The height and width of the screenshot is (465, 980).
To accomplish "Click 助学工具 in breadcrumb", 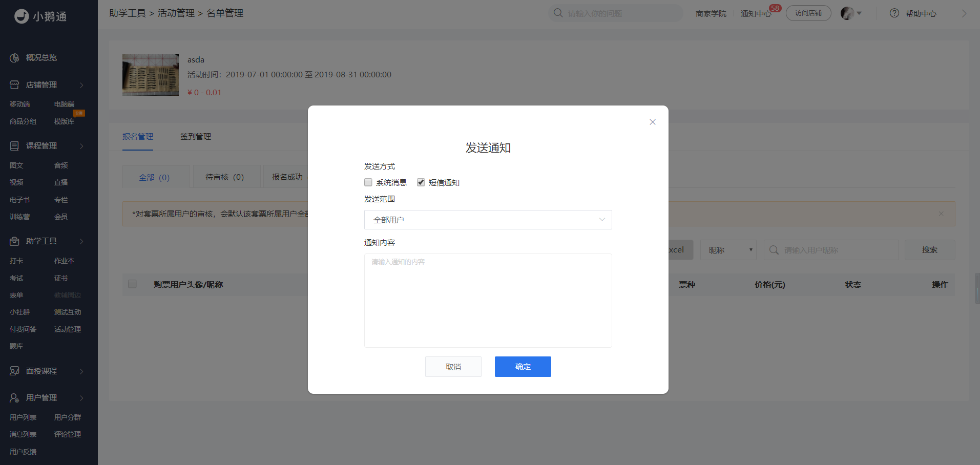I will (x=128, y=13).
